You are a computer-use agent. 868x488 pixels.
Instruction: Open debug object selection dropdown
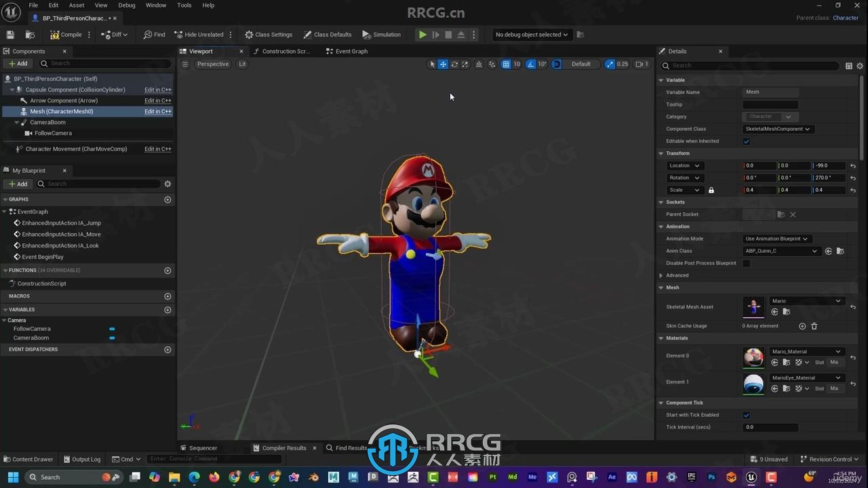coord(532,35)
